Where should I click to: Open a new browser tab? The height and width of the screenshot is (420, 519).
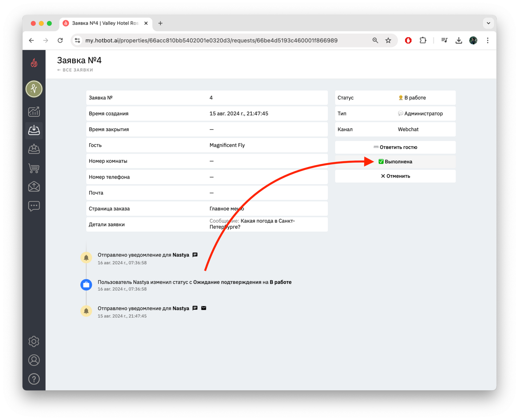[160, 23]
